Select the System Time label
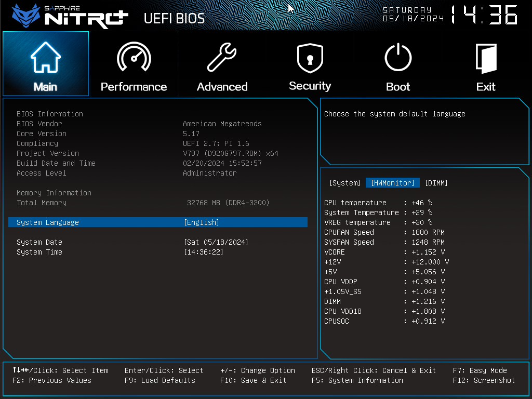The height and width of the screenshot is (399, 532). point(39,252)
